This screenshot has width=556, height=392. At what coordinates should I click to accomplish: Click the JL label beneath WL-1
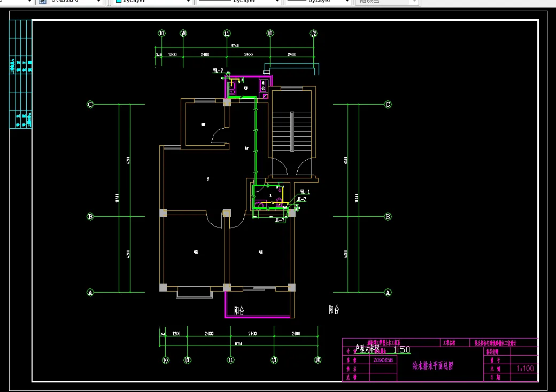point(302,199)
